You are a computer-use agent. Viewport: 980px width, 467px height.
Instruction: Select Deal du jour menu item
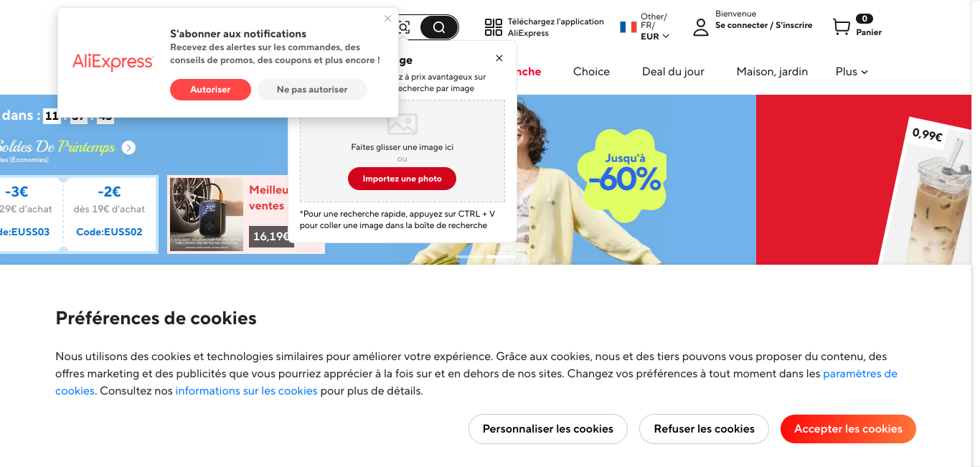coord(673,72)
